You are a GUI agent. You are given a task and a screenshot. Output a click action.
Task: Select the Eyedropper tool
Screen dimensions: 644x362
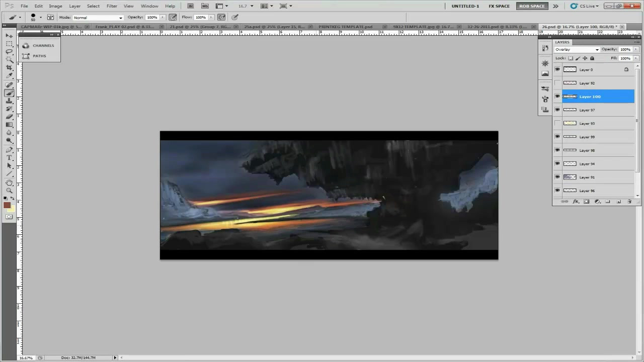[9, 76]
